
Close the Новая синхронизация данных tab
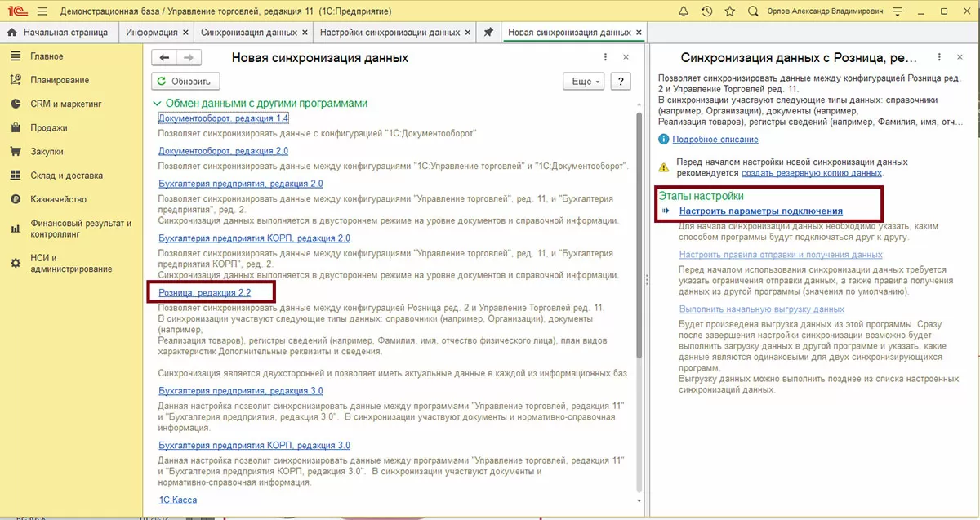[x=640, y=33]
